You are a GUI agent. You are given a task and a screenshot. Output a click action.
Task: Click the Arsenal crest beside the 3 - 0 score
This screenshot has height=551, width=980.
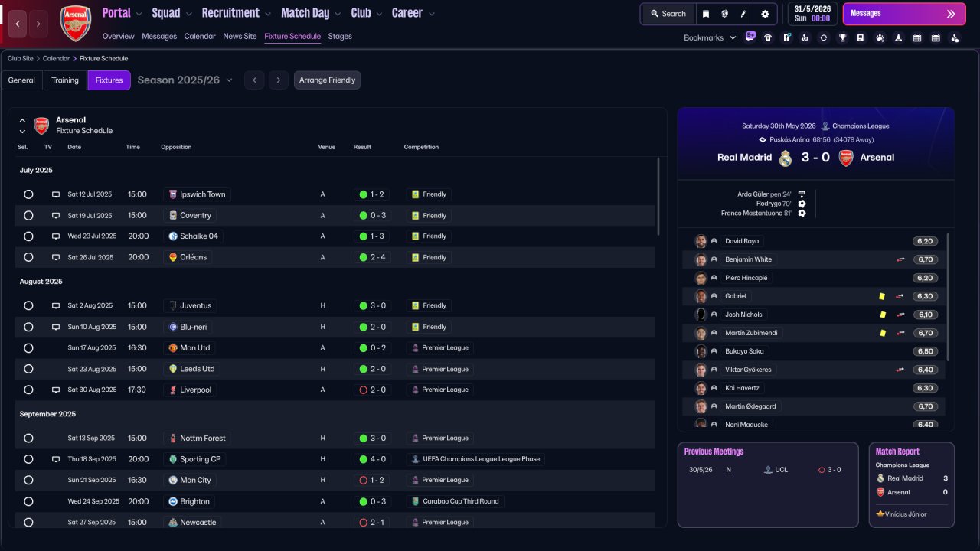click(x=846, y=158)
